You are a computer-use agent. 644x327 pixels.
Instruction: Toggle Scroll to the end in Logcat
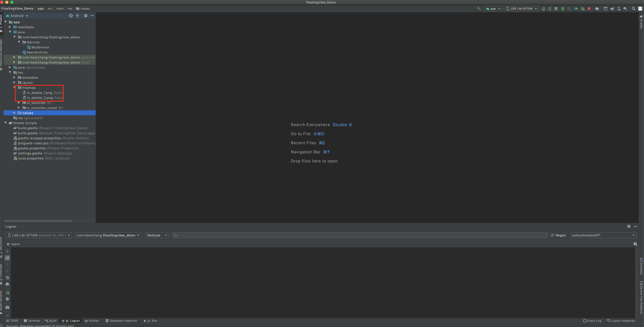(x=7, y=258)
